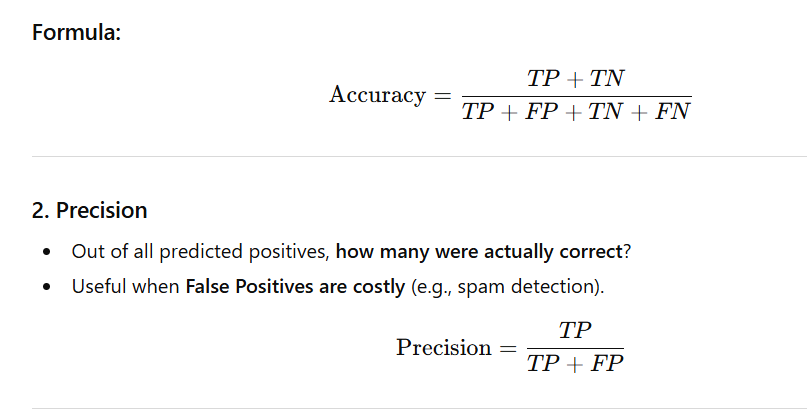Click the Precision formula numerator "TP"
The height and width of the screenshot is (415, 807).
tap(575, 331)
